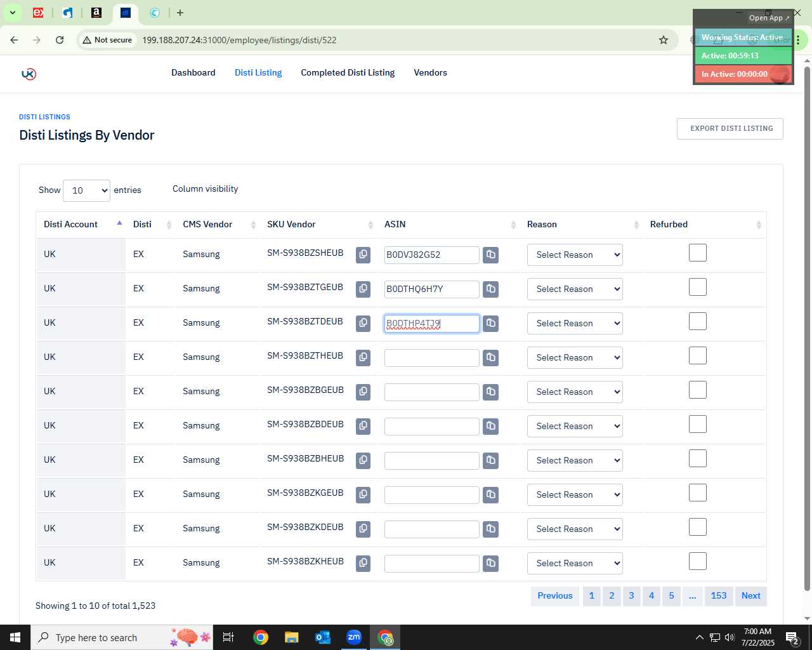Open the Show entries count dropdown
812x650 pixels.
coord(86,190)
